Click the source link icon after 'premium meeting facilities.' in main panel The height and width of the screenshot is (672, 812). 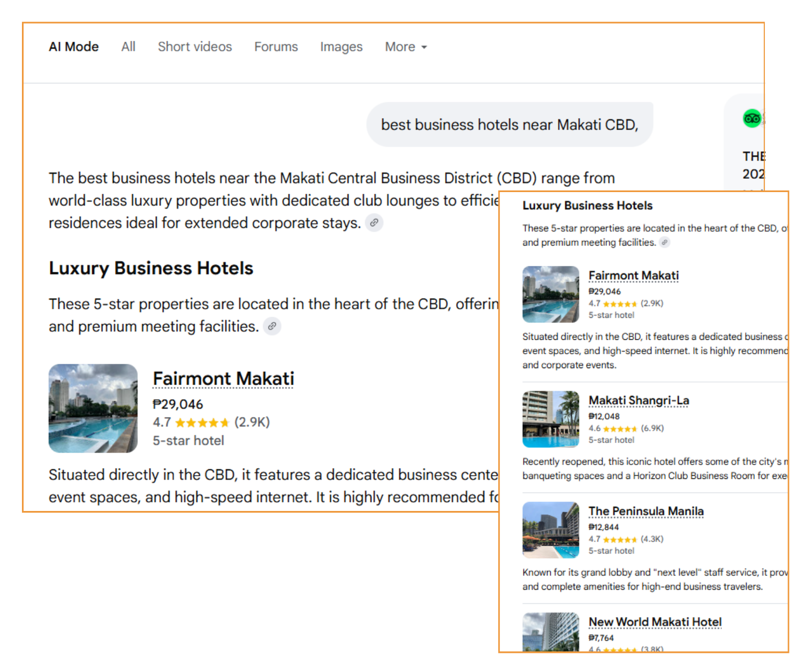pyautogui.click(x=272, y=326)
